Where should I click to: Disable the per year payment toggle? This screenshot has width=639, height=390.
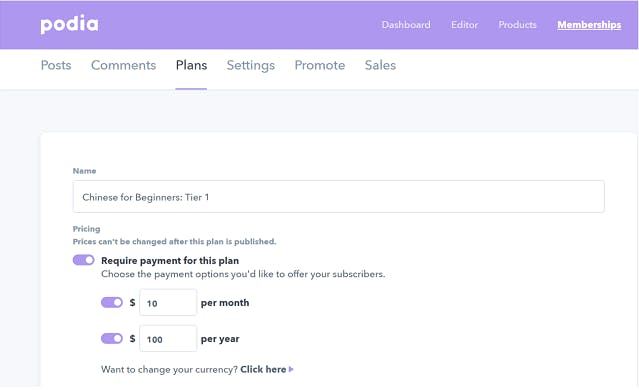coord(112,338)
